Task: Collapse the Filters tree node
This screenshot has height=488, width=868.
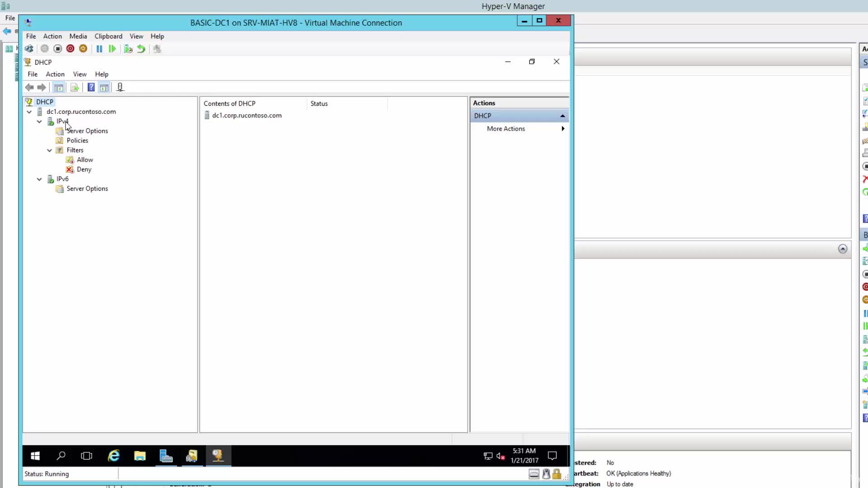Action: [x=50, y=150]
